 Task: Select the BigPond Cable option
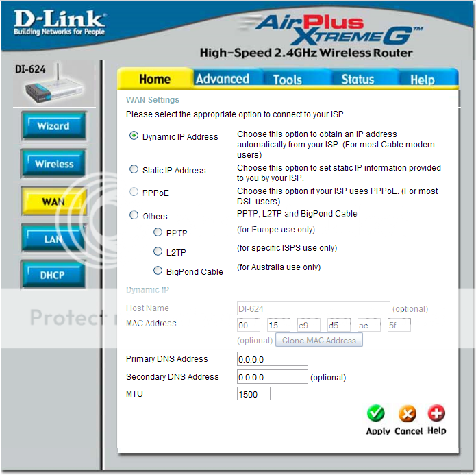(x=158, y=271)
